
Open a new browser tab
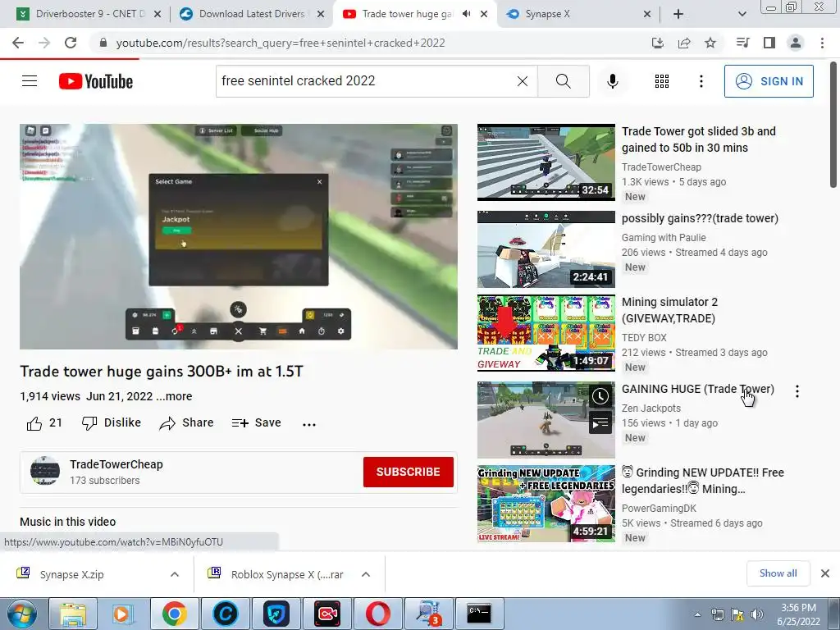tap(678, 14)
